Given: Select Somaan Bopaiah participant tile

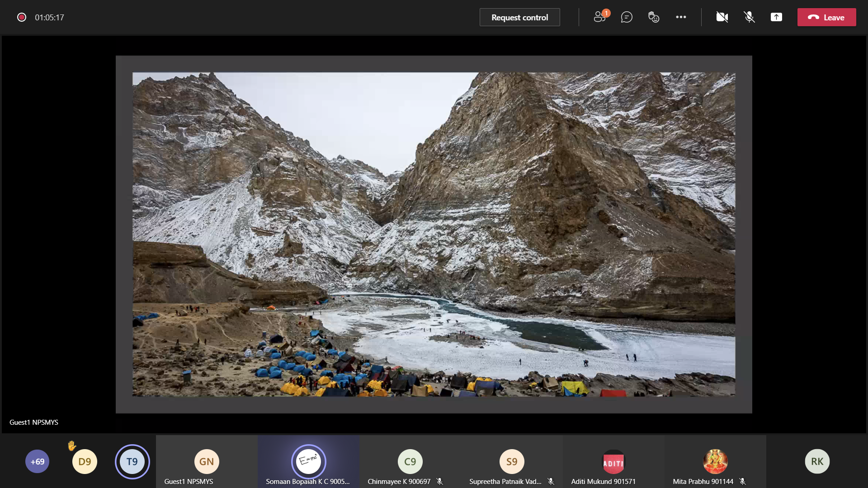Looking at the screenshot, I should click(308, 462).
